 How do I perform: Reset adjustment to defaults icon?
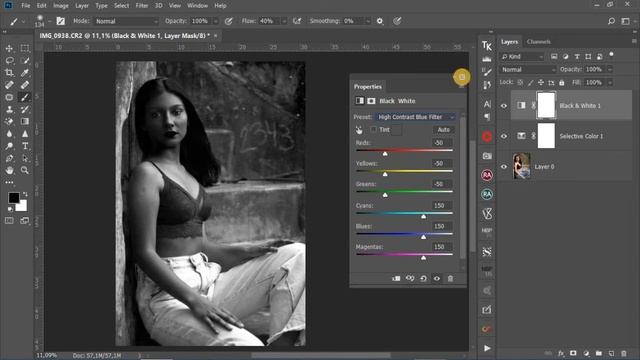pos(423,278)
